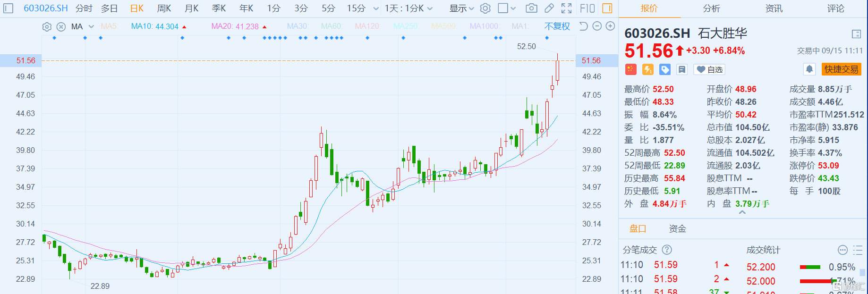
Task: Set a price alert with bell icon
Action: [809, 69]
